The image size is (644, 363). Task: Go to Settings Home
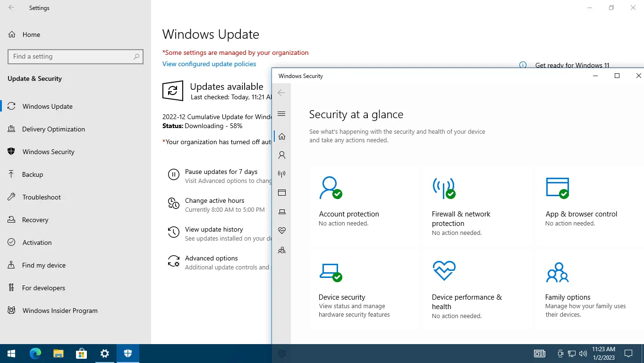(76, 35)
